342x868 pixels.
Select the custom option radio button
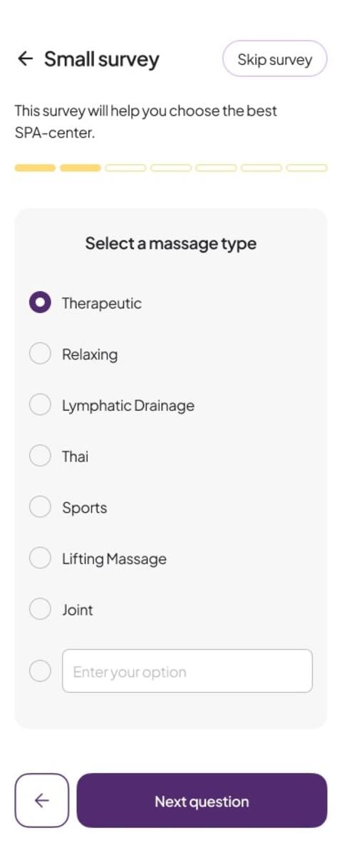pyautogui.click(x=40, y=671)
